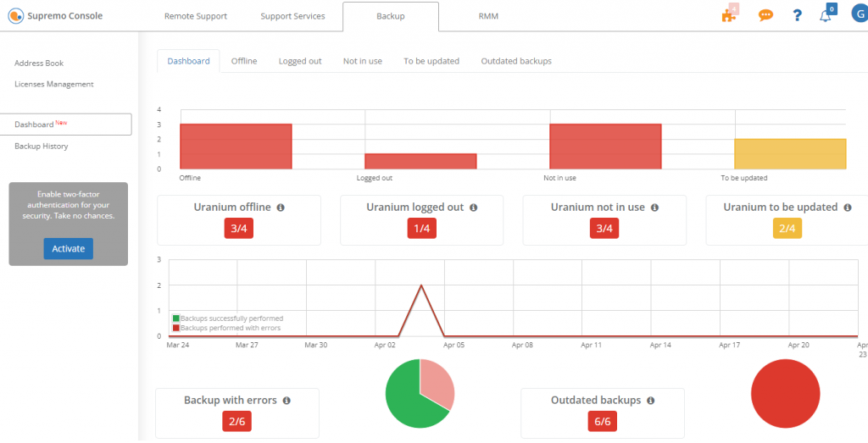Image resolution: width=868 pixels, height=443 pixels.
Task: Click the 'Backup with errors' card title
Action: click(x=231, y=401)
